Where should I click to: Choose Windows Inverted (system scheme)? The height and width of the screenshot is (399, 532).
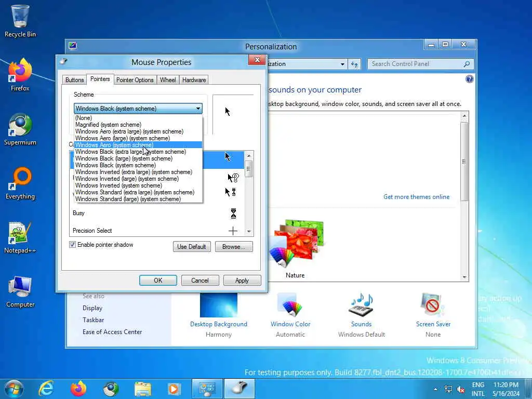click(138, 185)
